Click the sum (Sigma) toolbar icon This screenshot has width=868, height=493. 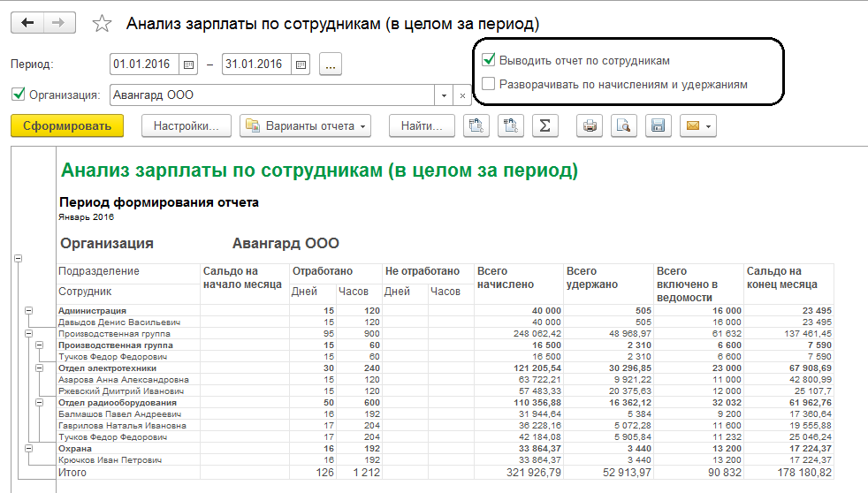[544, 126]
